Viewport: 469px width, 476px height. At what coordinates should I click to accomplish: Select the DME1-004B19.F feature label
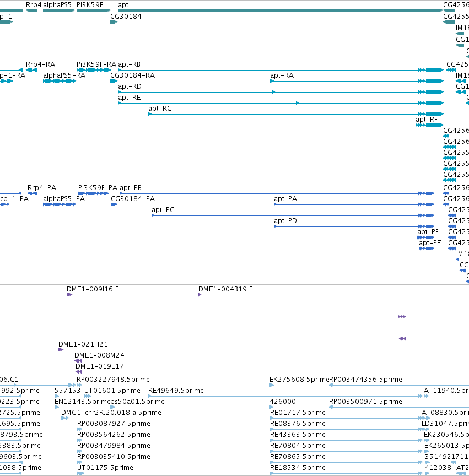[x=225, y=289]
